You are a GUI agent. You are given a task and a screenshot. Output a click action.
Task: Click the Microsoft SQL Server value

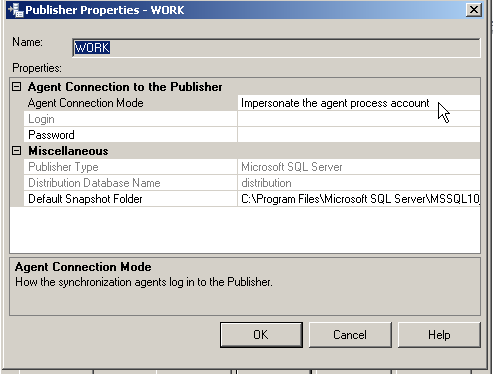click(x=359, y=167)
